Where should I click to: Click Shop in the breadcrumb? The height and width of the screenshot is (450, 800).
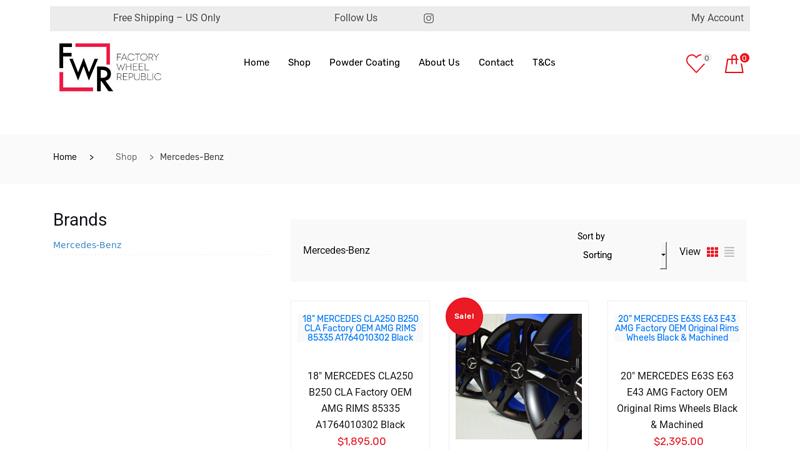pyautogui.click(x=126, y=157)
